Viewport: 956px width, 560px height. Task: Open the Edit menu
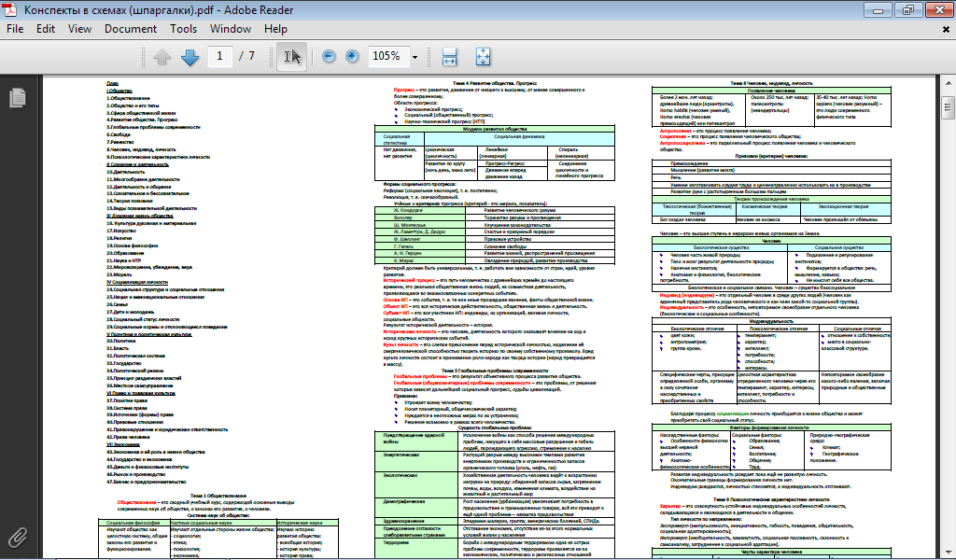[46, 29]
